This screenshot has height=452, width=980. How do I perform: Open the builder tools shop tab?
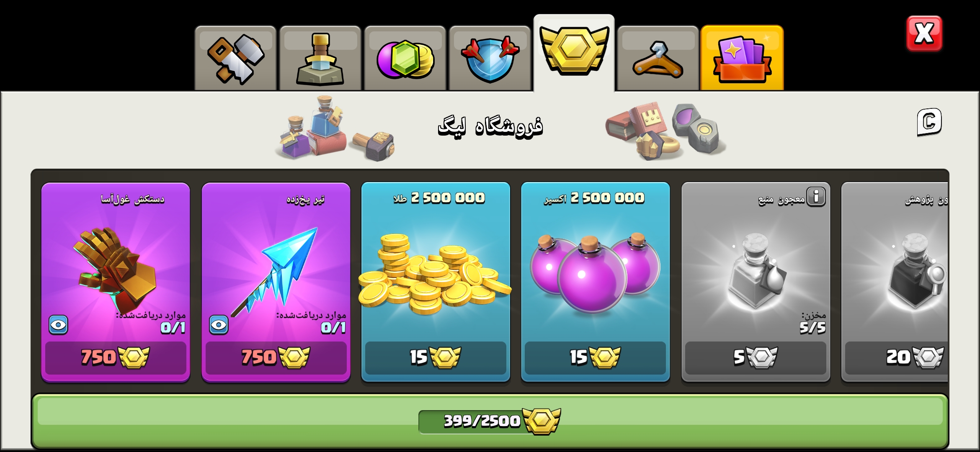(235, 58)
